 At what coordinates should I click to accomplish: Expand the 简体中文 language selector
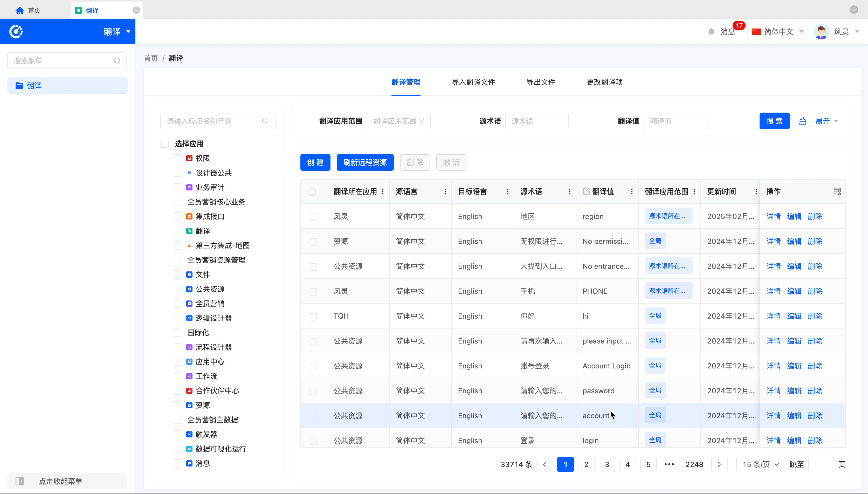tap(778, 32)
